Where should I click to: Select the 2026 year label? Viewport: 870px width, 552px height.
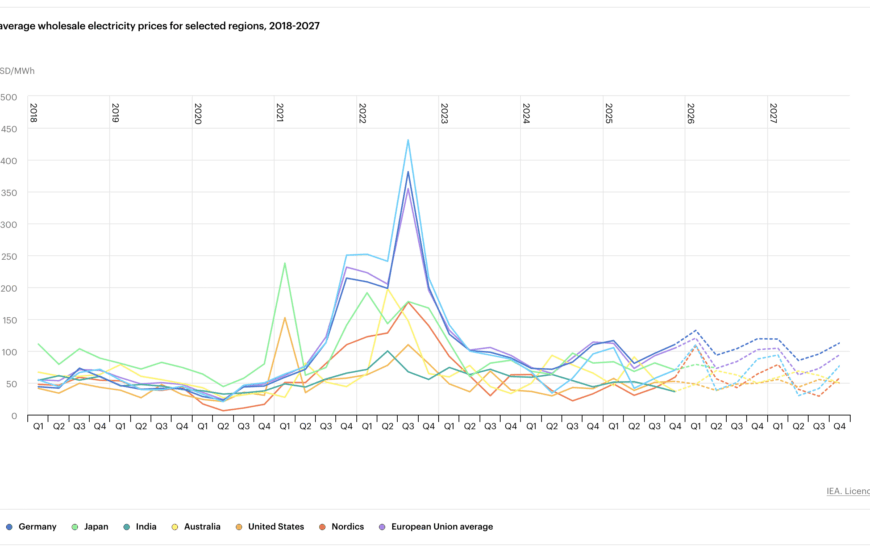pyautogui.click(x=691, y=113)
